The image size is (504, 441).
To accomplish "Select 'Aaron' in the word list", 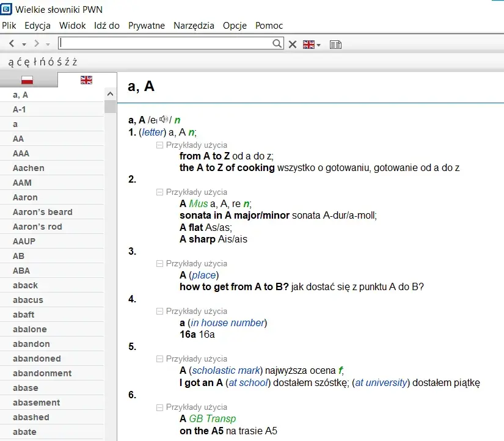I will (x=52, y=197).
